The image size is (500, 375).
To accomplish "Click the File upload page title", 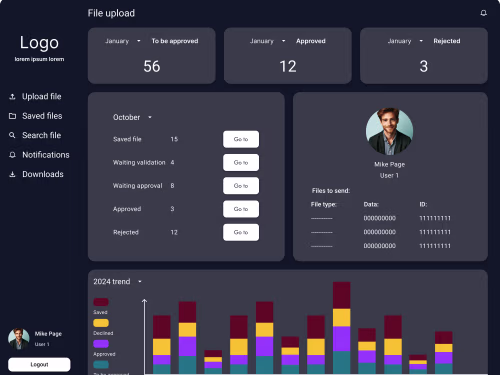I will tap(111, 13).
